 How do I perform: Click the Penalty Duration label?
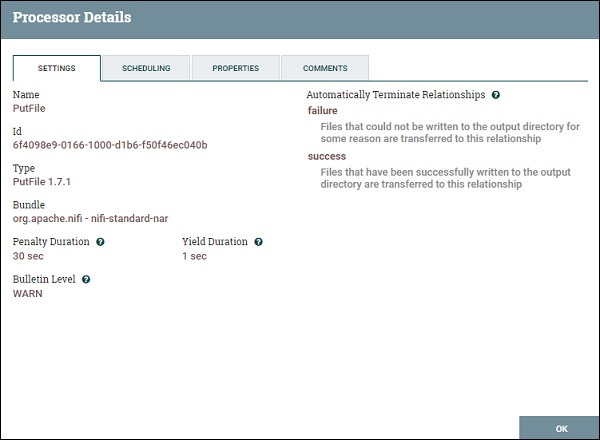click(x=51, y=242)
